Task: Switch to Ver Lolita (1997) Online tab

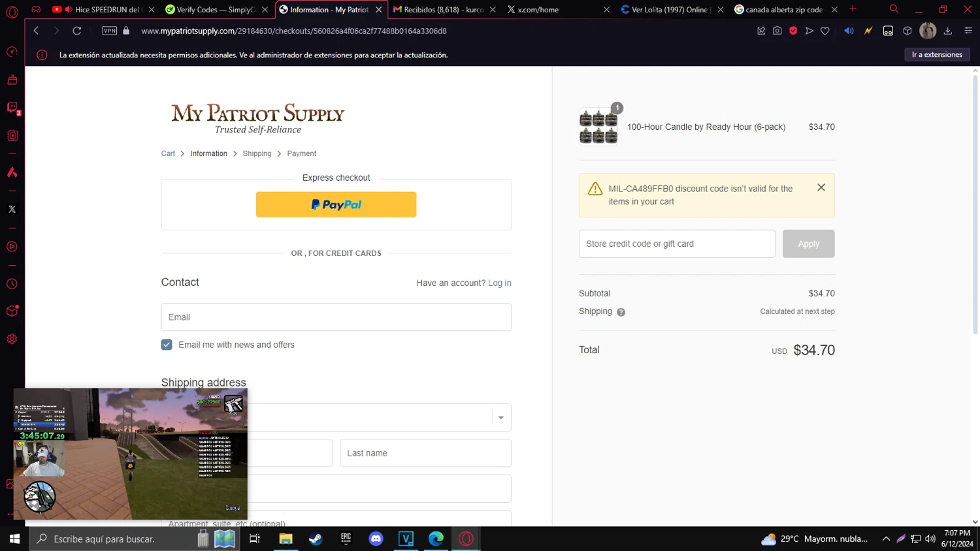Action: (672, 10)
